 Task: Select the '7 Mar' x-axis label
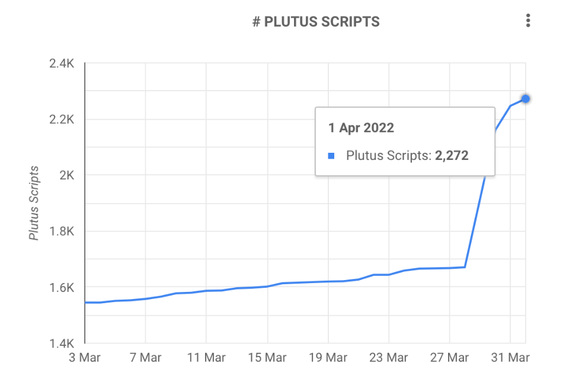click(x=146, y=358)
